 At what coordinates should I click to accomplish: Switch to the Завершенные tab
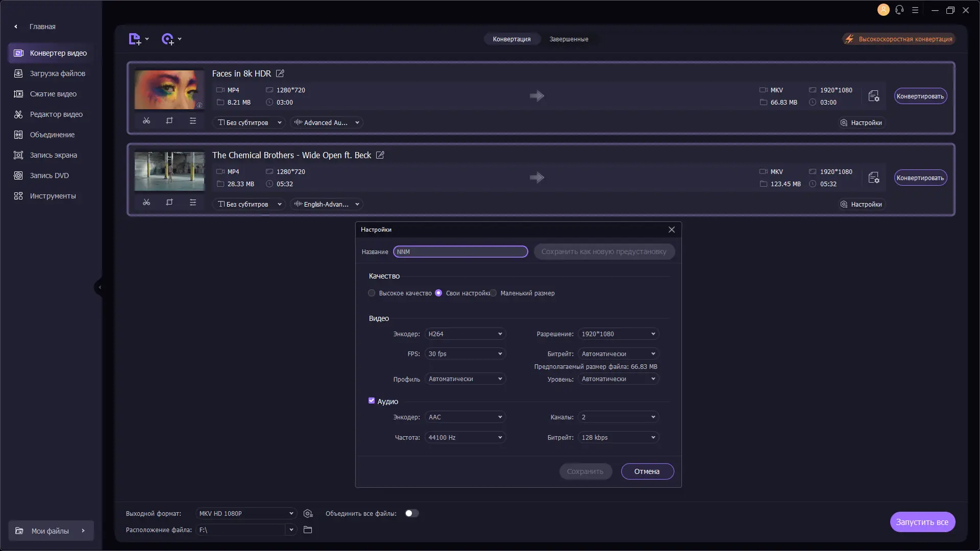[569, 39]
